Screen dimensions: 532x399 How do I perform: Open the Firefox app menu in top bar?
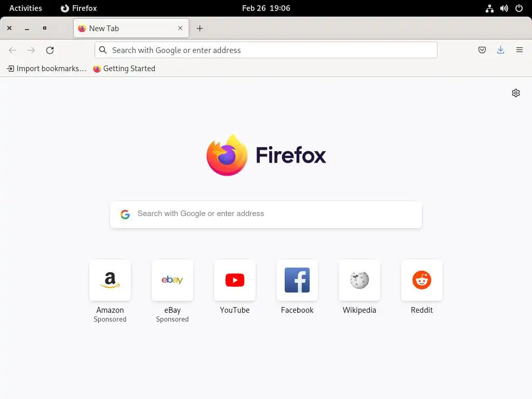[x=79, y=8]
